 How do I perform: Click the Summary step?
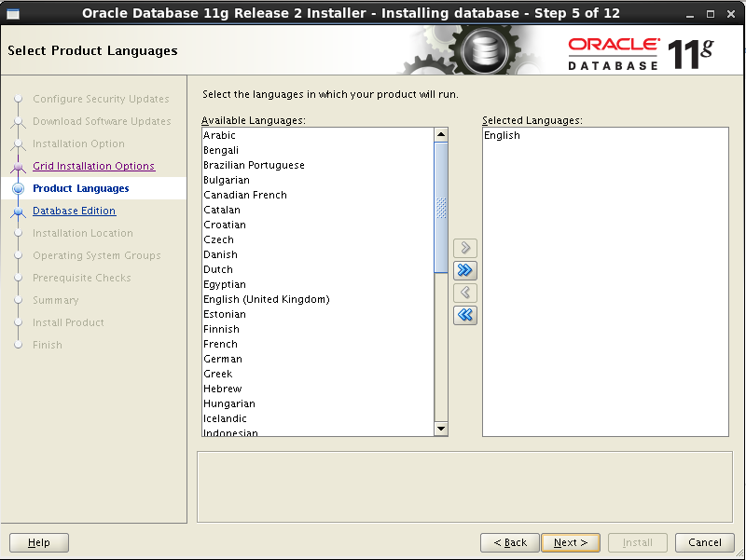pyautogui.click(x=56, y=300)
